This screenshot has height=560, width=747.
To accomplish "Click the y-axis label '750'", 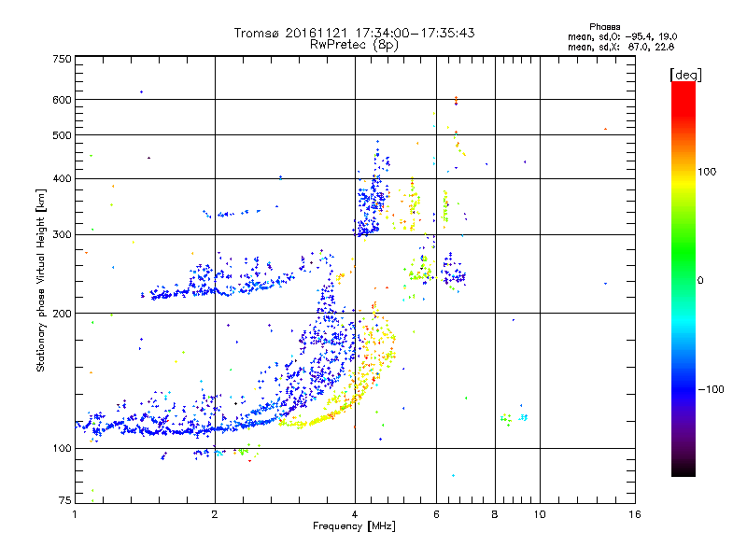I will coord(62,59).
